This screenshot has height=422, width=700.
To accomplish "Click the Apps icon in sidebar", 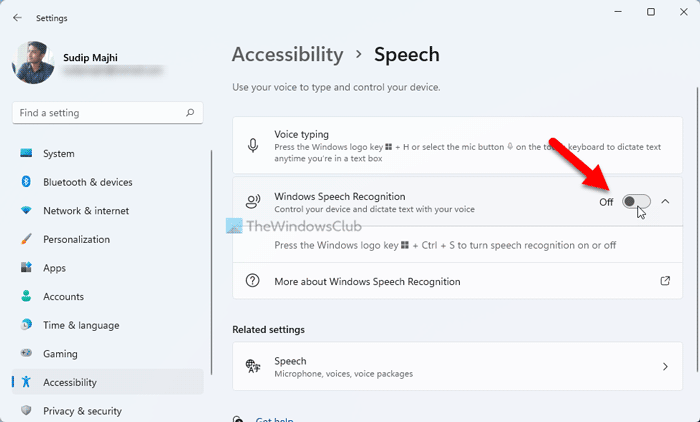I will 26,267.
